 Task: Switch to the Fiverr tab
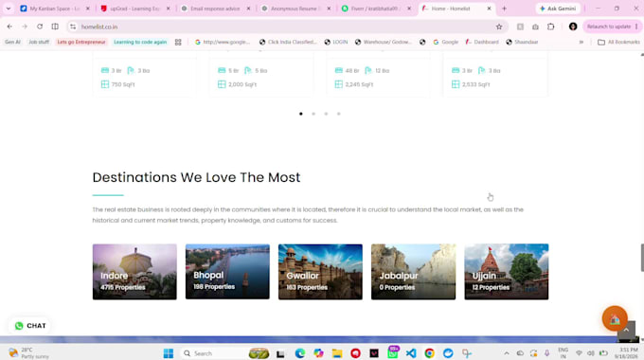coord(376,9)
